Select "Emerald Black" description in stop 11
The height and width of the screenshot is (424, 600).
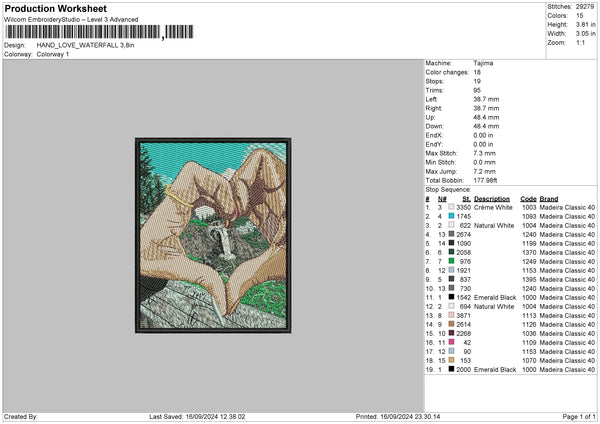pyautogui.click(x=495, y=297)
